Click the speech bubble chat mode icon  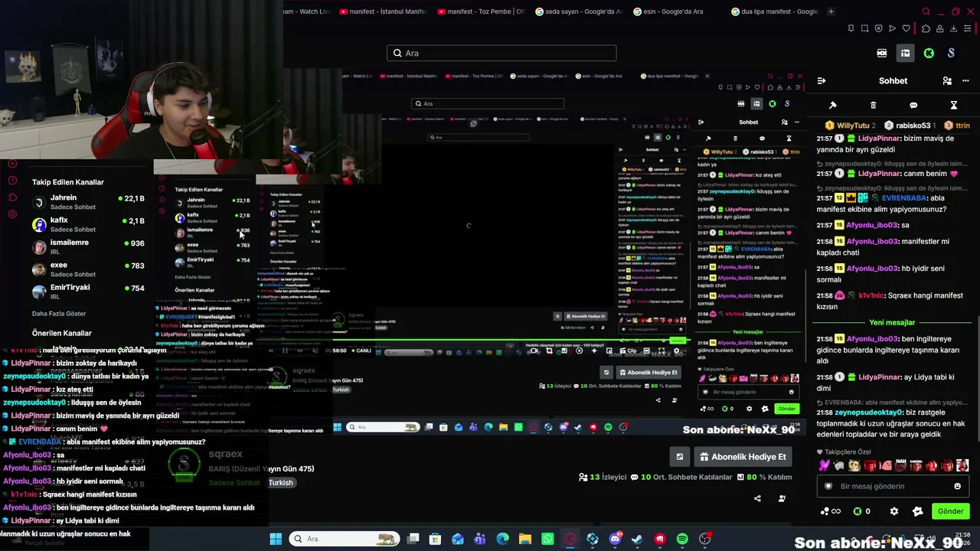pos(913,105)
